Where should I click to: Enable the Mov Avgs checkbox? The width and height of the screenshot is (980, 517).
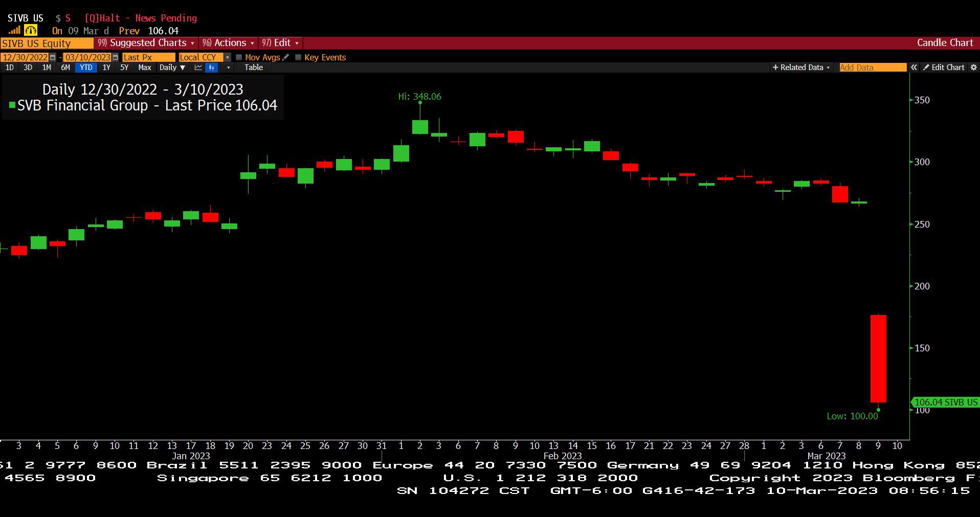coord(239,57)
